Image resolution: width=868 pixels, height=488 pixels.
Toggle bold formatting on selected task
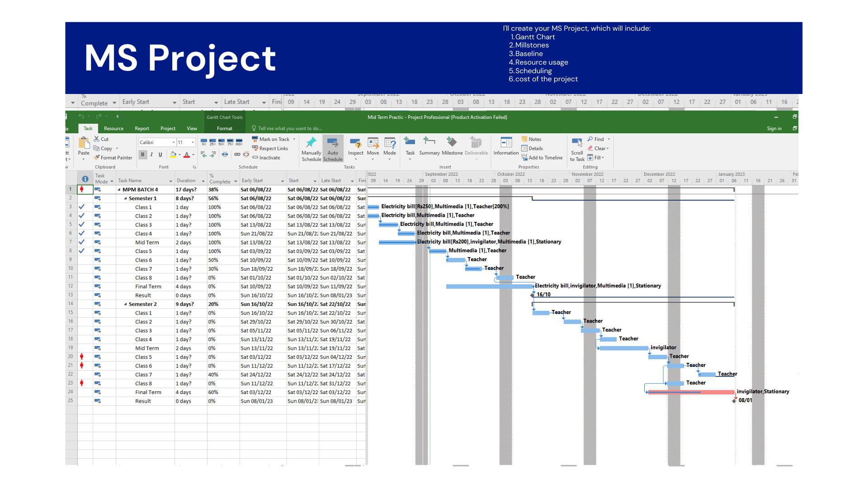tap(142, 154)
